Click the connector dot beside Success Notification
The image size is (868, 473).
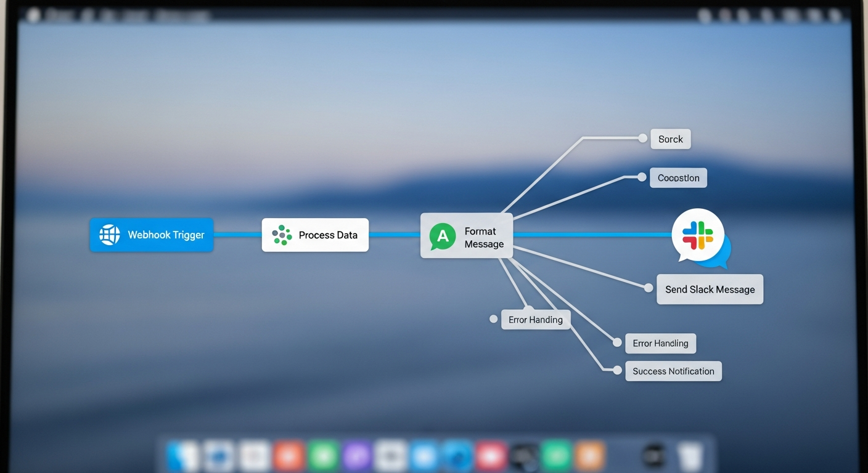pos(617,370)
